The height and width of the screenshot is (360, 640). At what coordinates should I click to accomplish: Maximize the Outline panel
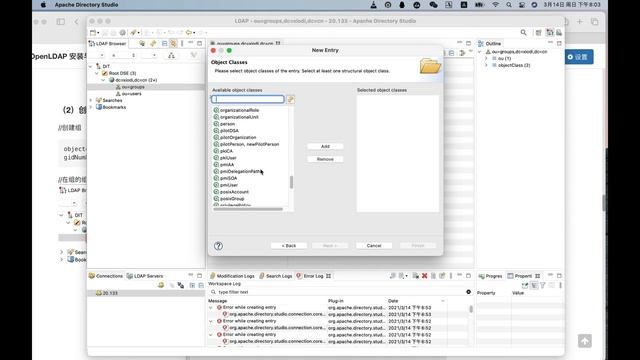pos(559,43)
